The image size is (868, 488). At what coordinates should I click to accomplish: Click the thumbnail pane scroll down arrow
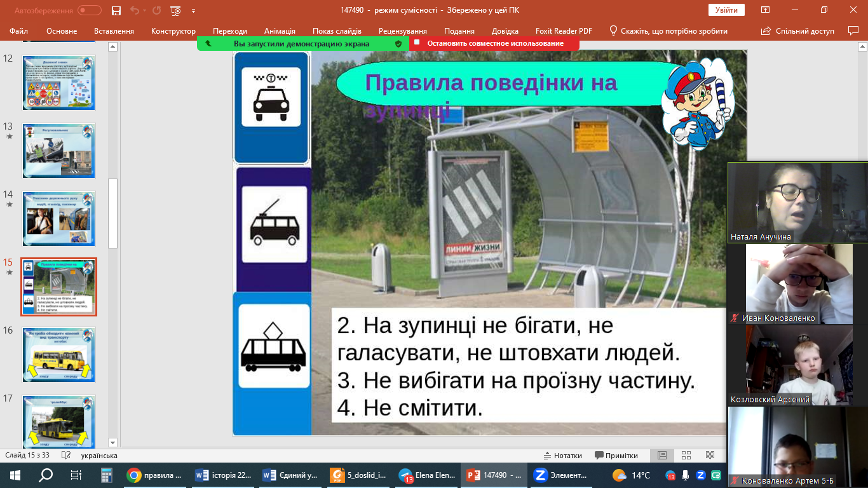click(113, 442)
